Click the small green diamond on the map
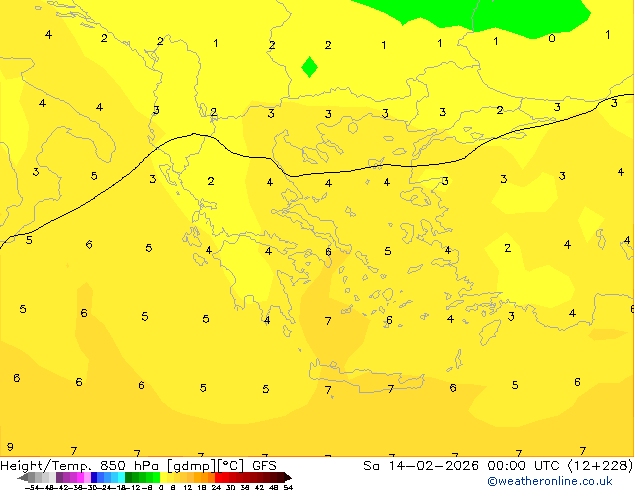Image resolution: width=634 pixels, height=490 pixels. tap(310, 67)
